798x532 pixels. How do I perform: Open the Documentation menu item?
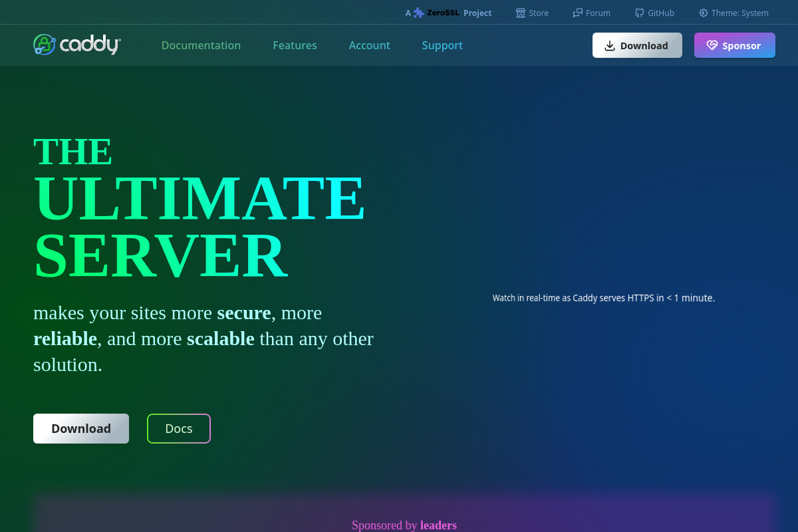pos(201,45)
